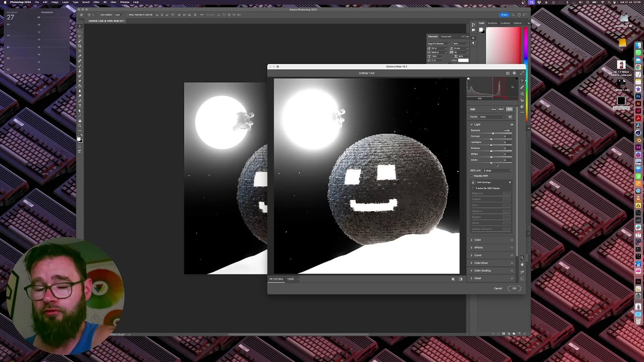Image resolution: width=644 pixels, height=362 pixels.
Task: Open the Window menu in menu bar
Action: click(124, 2)
